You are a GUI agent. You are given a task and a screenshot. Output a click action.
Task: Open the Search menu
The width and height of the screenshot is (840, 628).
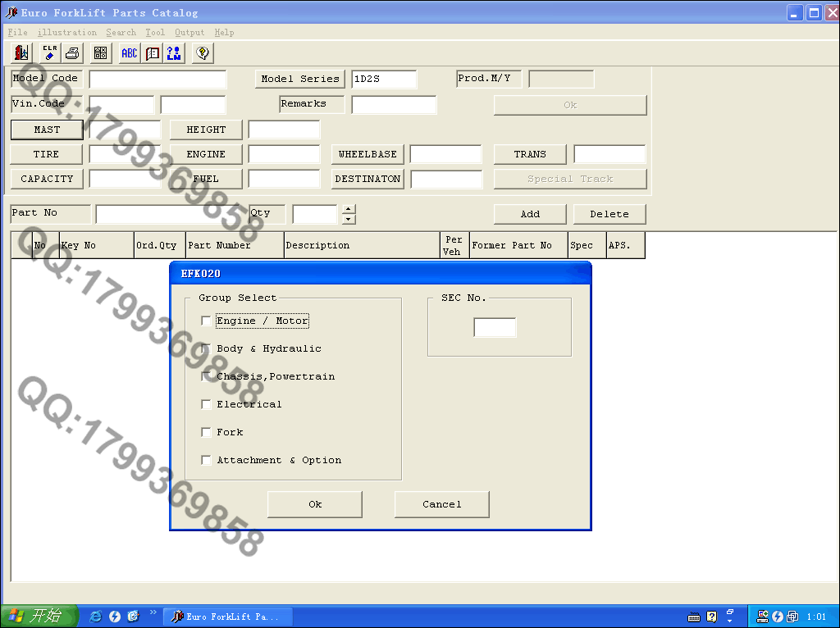(121, 33)
